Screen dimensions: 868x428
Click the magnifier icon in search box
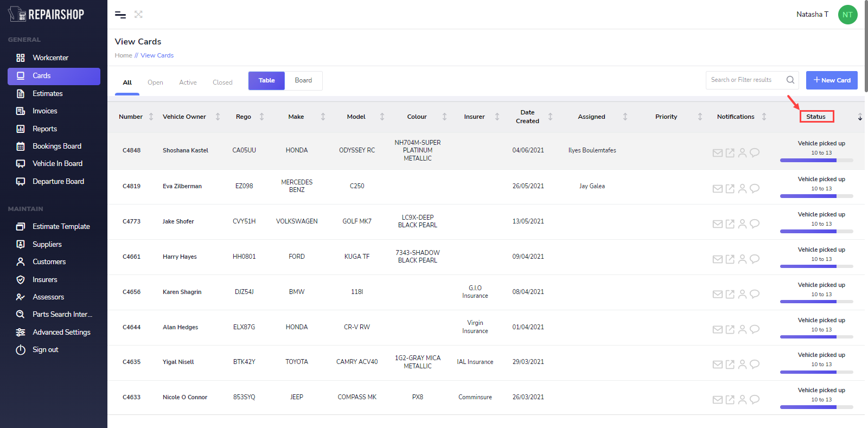coord(790,80)
